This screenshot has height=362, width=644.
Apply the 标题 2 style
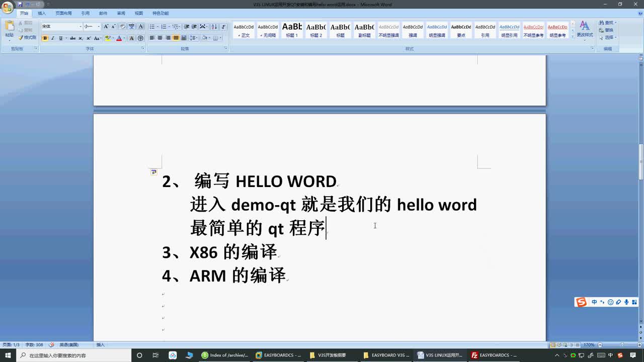(316, 31)
